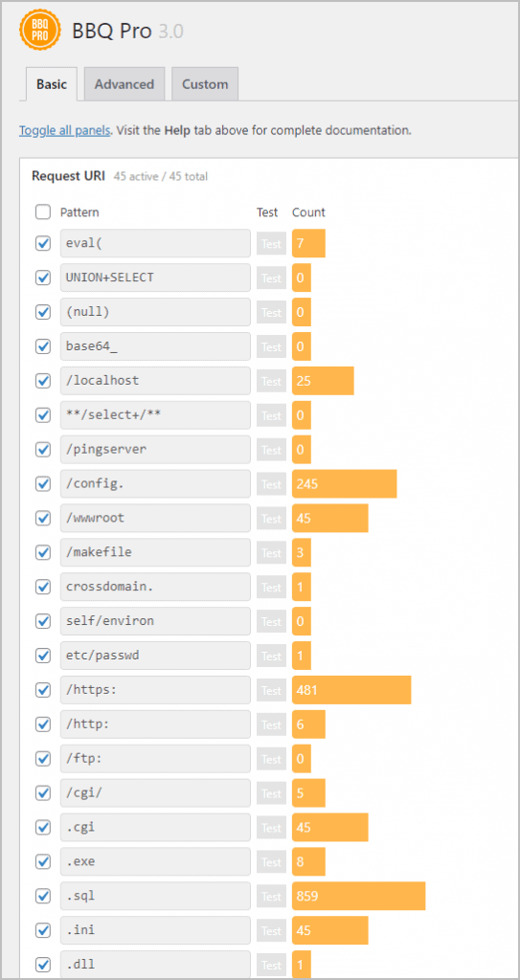The image size is (520, 980).
Task: Click the /https: pattern input field
Action: [155, 690]
